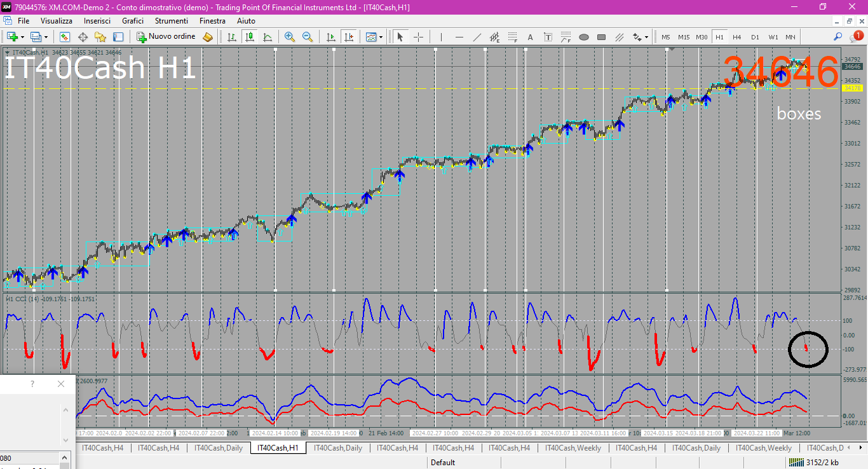Select the arrow Cursor tool

click(400, 37)
